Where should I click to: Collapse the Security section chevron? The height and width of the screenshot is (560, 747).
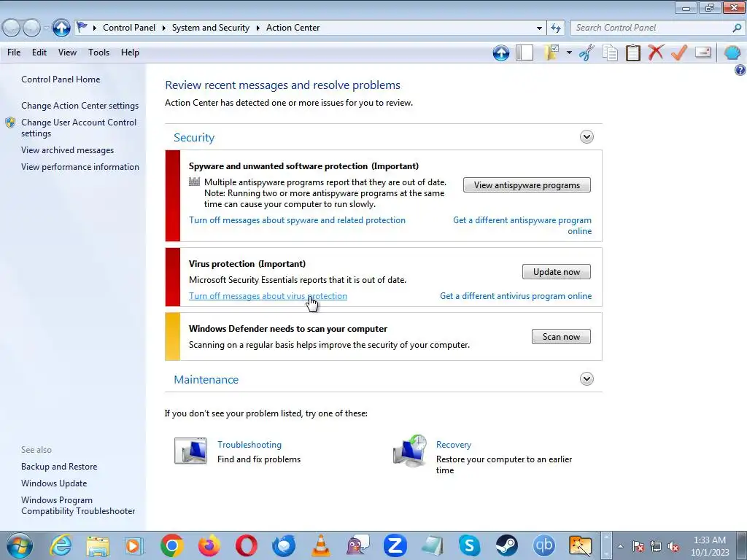point(587,137)
